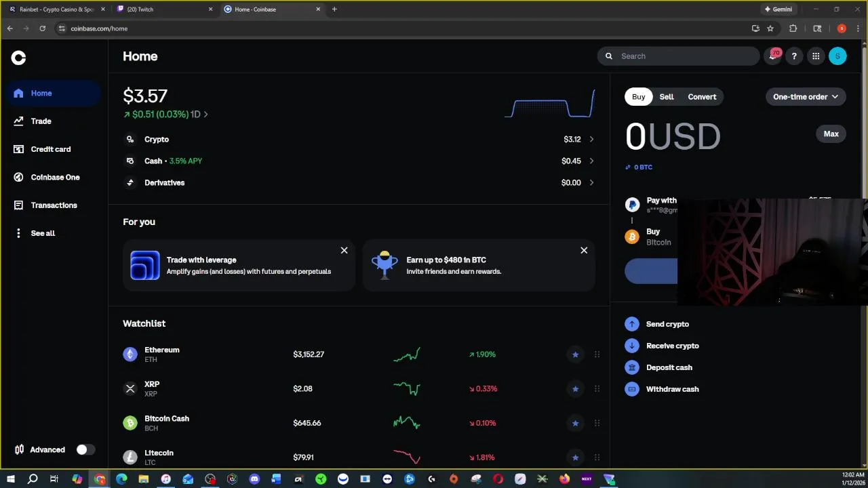Viewport: 868px width, 488px height.
Task: Dismiss the Trade with leverage card
Action: point(344,251)
